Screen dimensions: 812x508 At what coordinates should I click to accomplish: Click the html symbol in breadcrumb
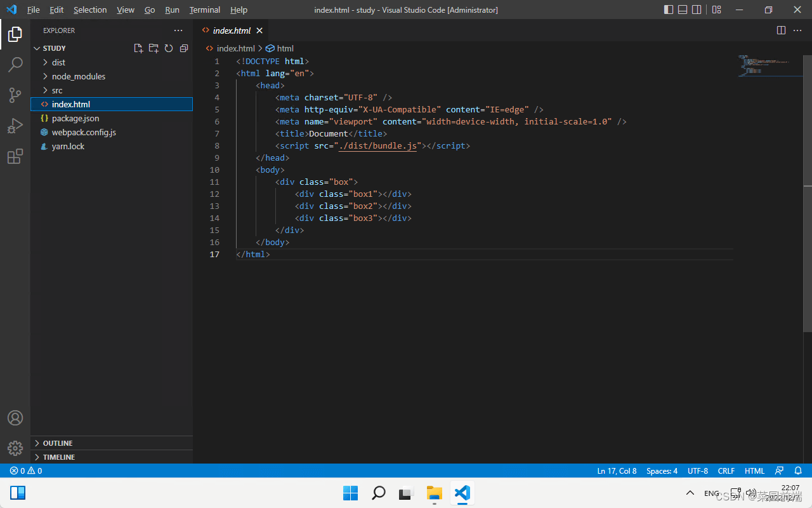tap(280, 48)
